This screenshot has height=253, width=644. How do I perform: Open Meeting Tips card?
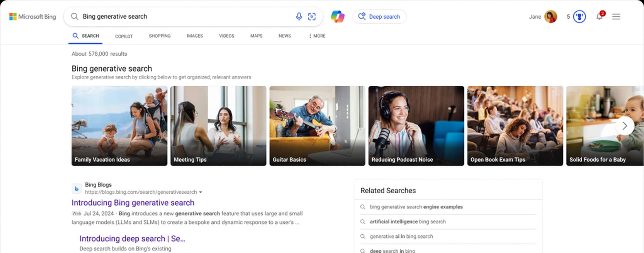pyautogui.click(x=218, y=126)
